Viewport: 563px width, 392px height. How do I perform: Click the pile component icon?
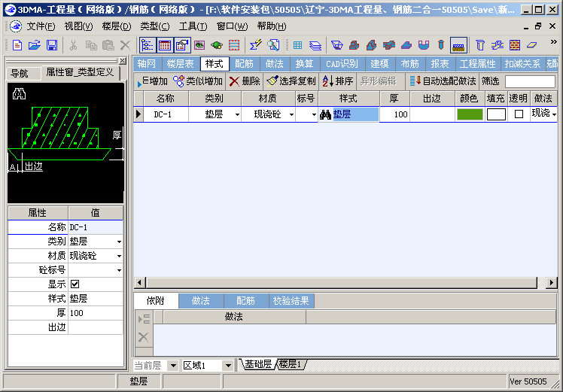click(x=441, y=45)
